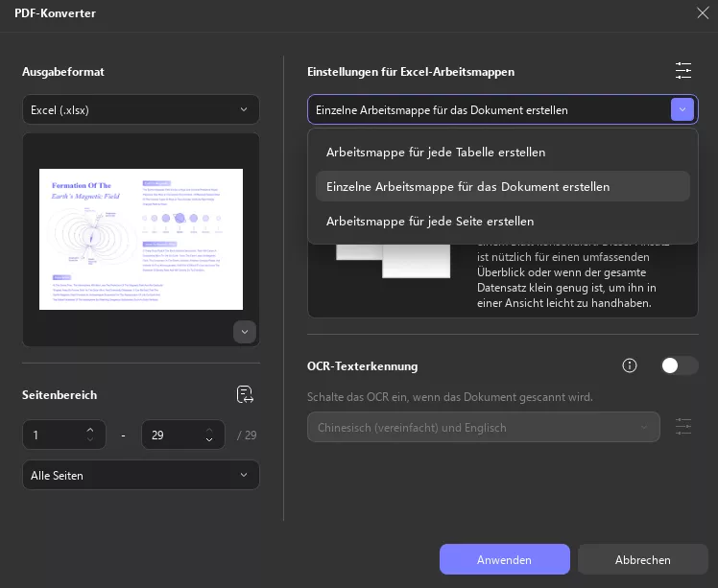Open Excel workbook advanced settings sliders icon
This screenshot has height=588, width=718.
point(683,71)
